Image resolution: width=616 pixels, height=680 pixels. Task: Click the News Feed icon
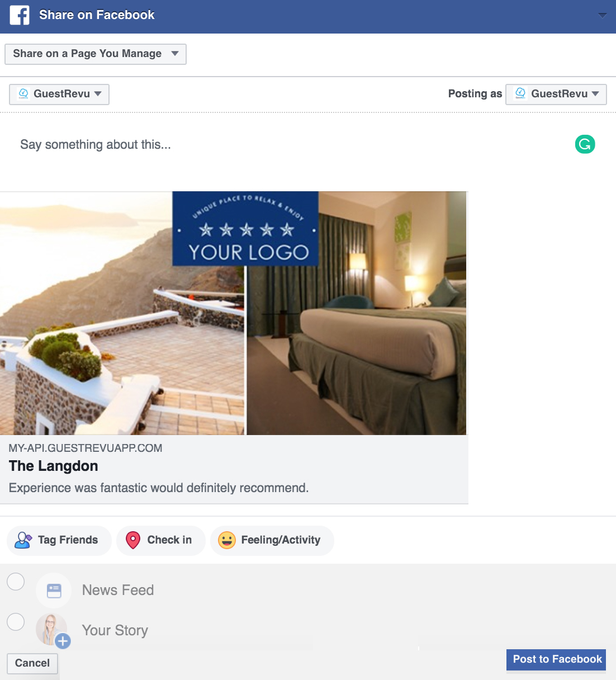tap(54, 591)
